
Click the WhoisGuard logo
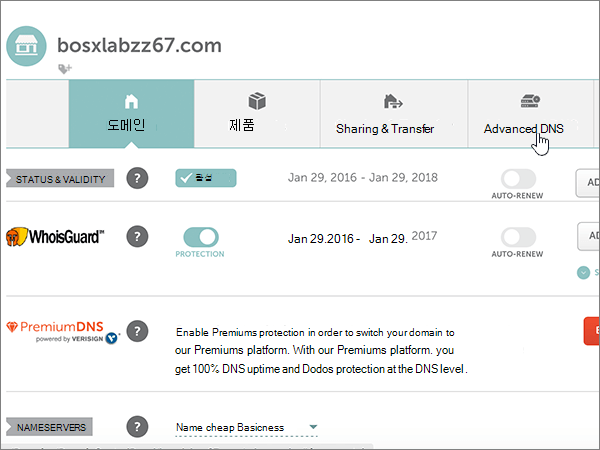tap(55, 236)
